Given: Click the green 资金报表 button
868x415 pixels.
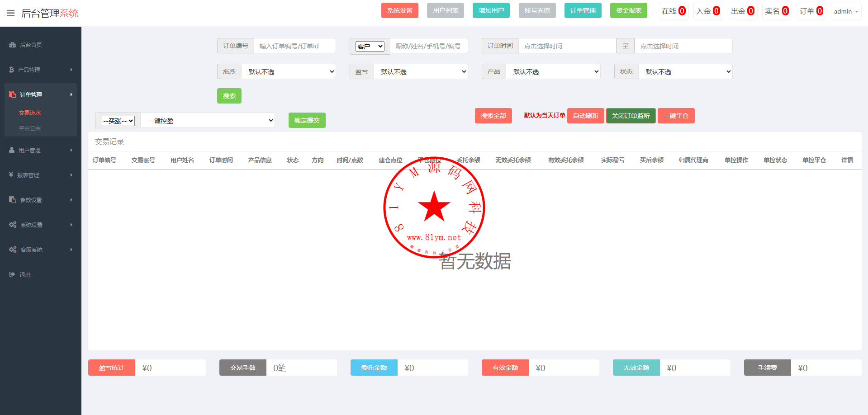Looking at the screenshot, I should pos(629,10).
